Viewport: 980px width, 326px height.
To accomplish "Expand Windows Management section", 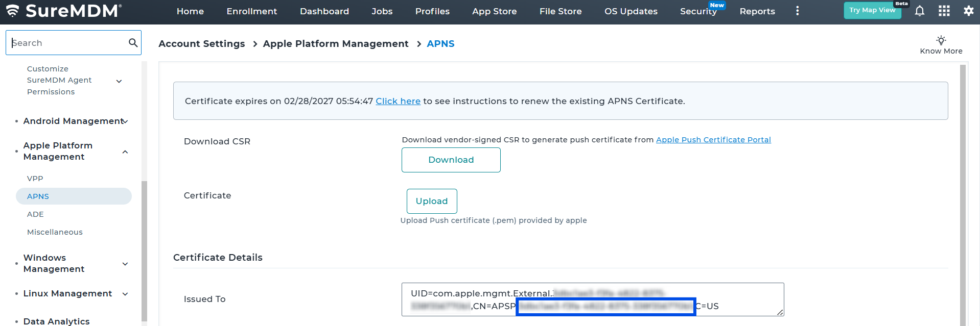I will pos(125,264).
